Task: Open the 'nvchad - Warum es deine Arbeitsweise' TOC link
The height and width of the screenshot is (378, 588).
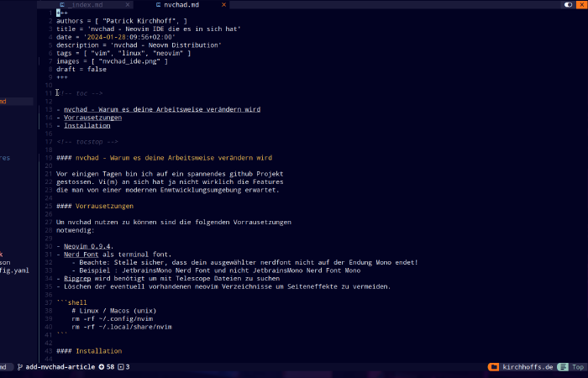Action: click(x=162, y=109)
